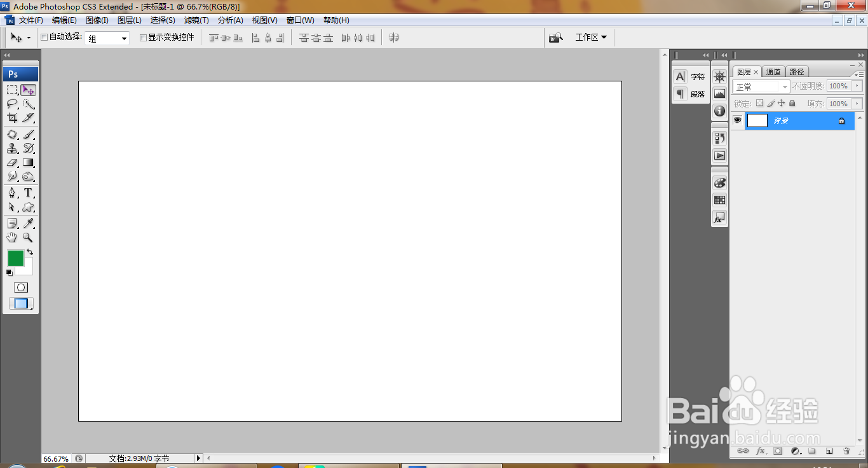Select the Clone Stamp tool
This screenshot has height=468, width=868.
(12, 148)
